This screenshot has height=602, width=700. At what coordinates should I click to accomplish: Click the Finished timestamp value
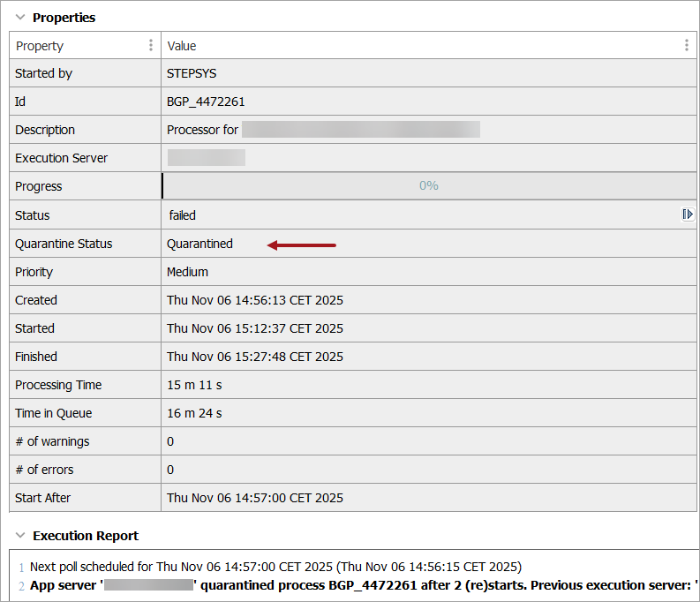click(x=254, y=357)
